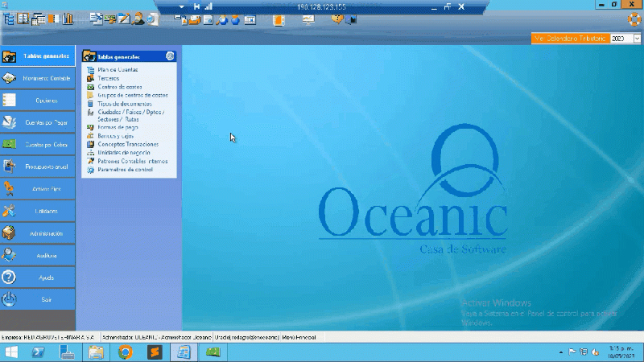Expand the remote connection bar arrow
This screenshot has height=362, width=644.
click(x=183, y=6)
